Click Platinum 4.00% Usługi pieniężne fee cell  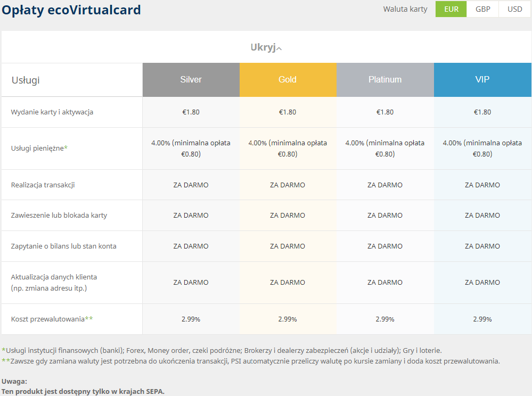385,148
